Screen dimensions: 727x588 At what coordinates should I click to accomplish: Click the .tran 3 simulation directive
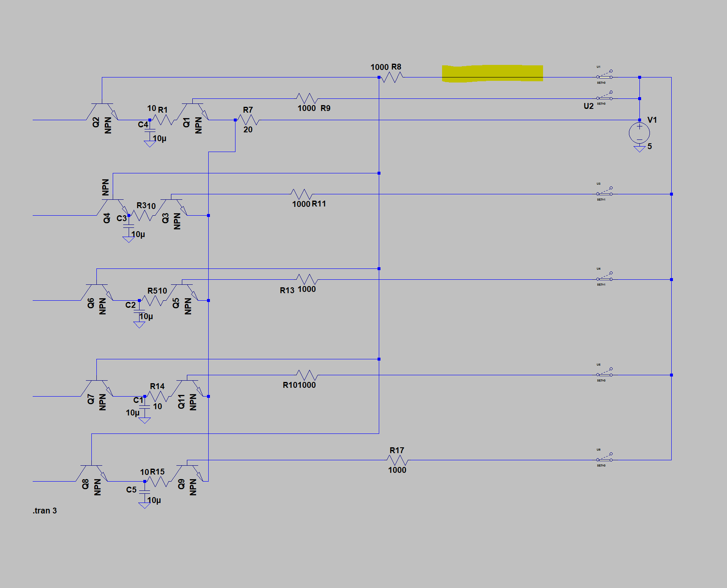coord(45,511)
